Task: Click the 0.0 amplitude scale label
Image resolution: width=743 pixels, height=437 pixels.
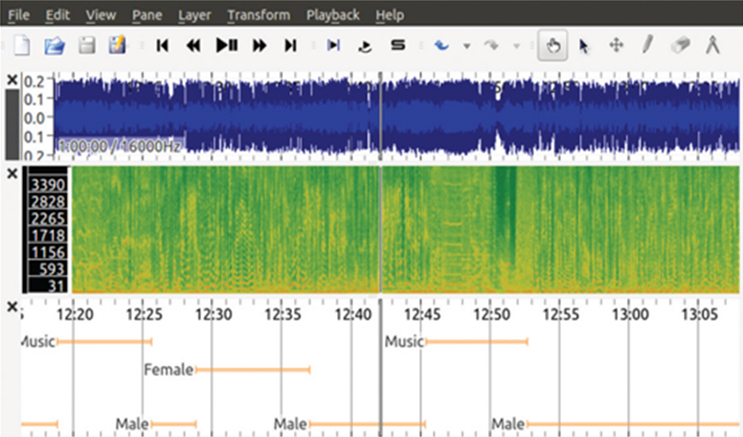Action: (34, 118)
